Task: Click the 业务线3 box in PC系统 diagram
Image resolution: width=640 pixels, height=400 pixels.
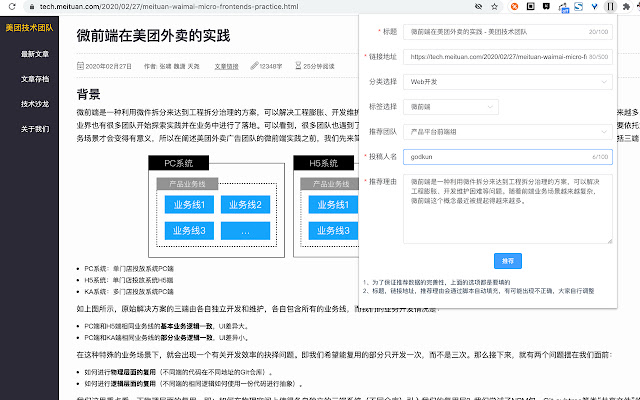Action: pos(189,231)
